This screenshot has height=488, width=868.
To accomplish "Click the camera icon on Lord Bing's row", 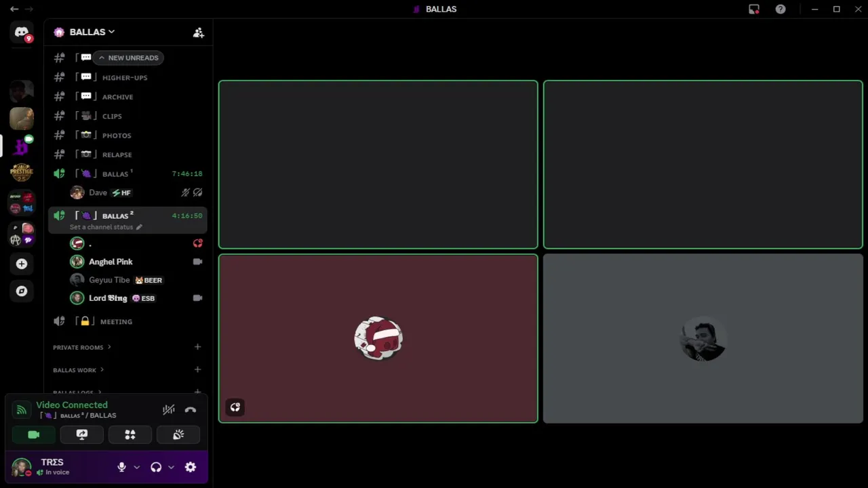I will pyautogui.click(x=197, y=298).
